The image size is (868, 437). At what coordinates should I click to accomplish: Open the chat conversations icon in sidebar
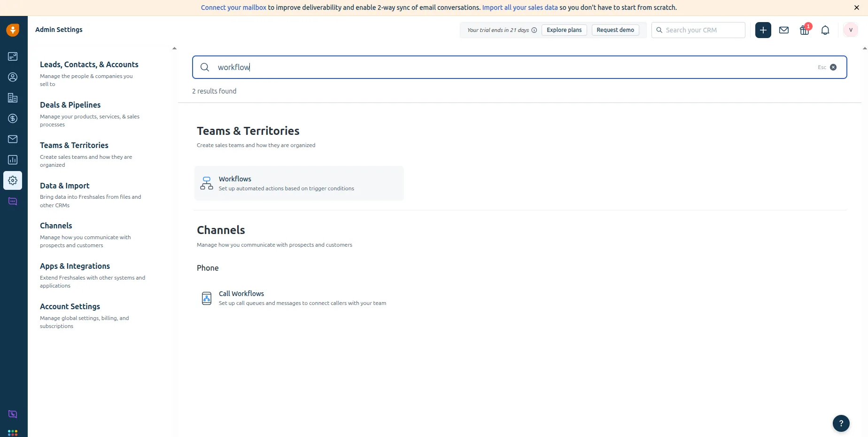[x=13, y=201]
